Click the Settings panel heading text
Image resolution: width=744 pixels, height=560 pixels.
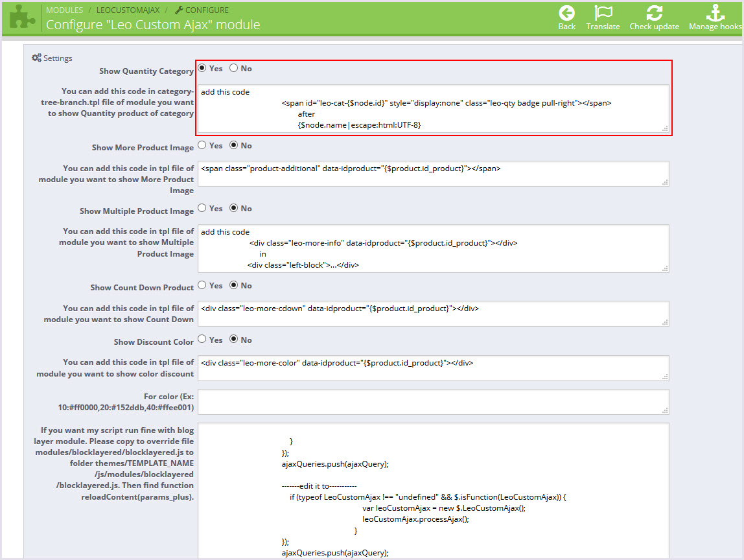click(x=58, y=58)
